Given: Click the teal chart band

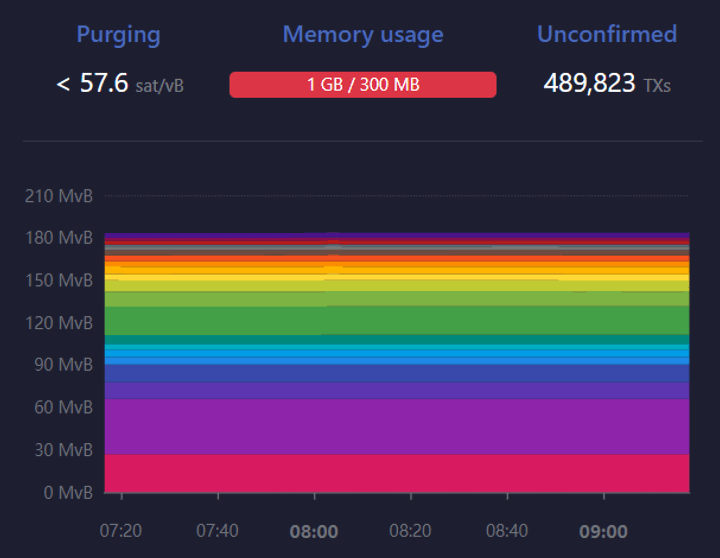Looking at the screenshot, I should (397, 339).
